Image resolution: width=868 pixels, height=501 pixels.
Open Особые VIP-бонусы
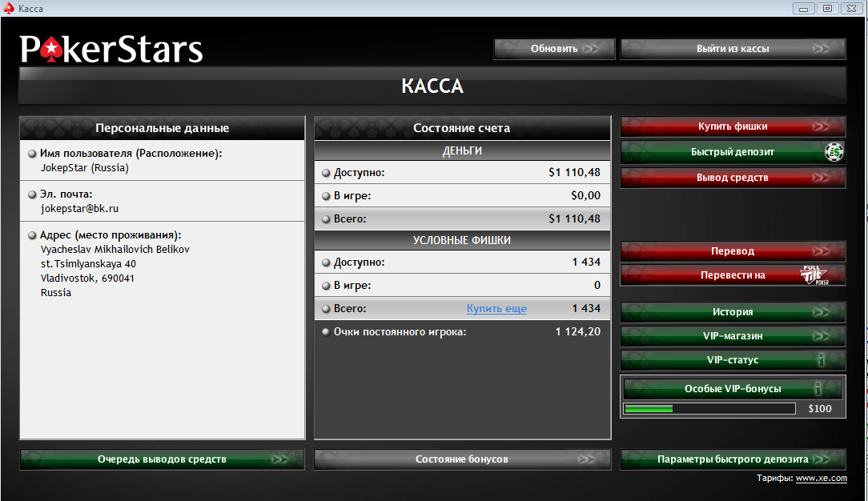click(733, 389)
